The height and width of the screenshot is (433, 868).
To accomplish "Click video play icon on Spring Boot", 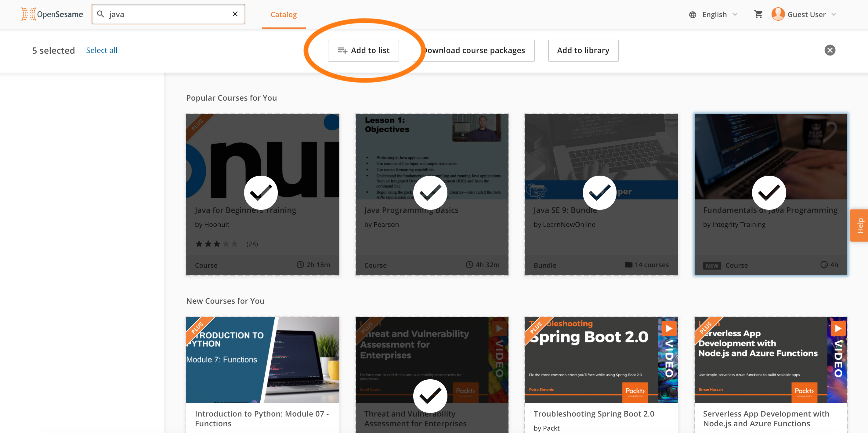I will [669, 328].
